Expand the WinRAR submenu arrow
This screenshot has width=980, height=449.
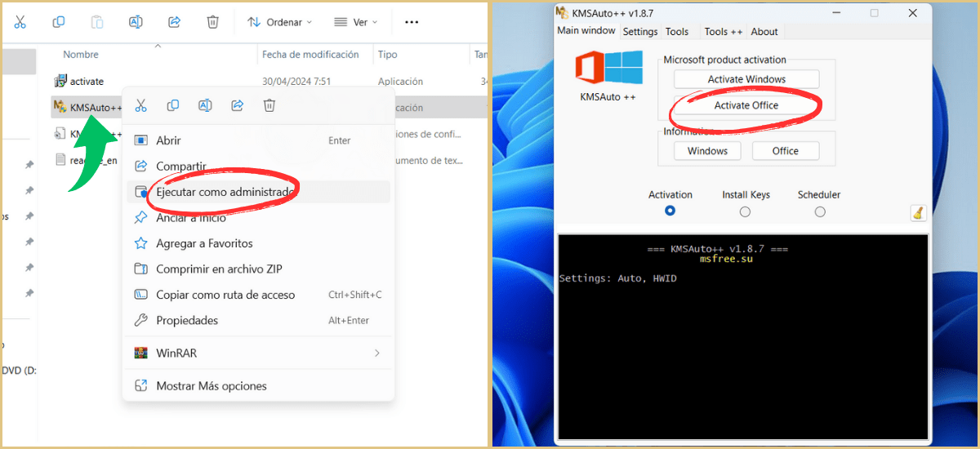[376, 353]
